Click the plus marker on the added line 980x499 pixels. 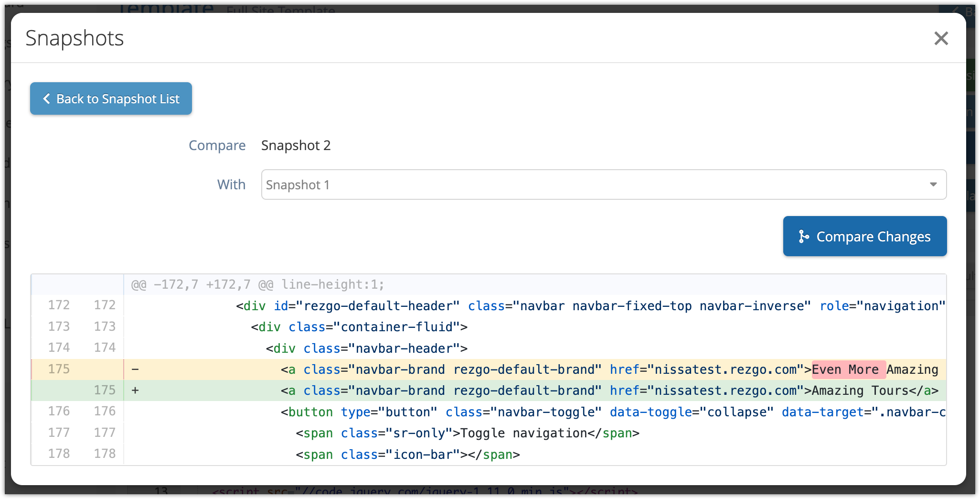click(135, 391)
